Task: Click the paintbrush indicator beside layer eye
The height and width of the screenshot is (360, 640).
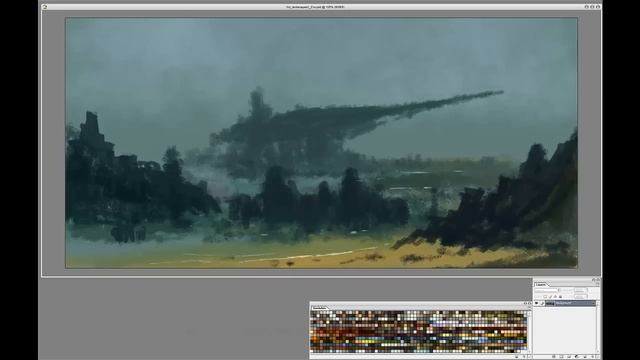Action: tap(542, 303)
